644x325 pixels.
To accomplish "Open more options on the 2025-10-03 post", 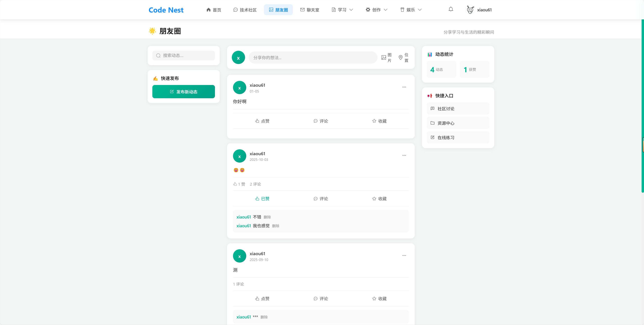I will (404, 155).
